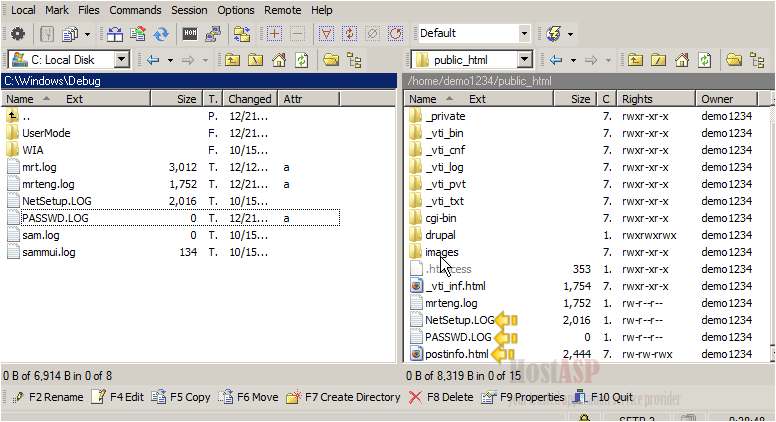Toggle local directory tree view icon

tap(353, 60)
